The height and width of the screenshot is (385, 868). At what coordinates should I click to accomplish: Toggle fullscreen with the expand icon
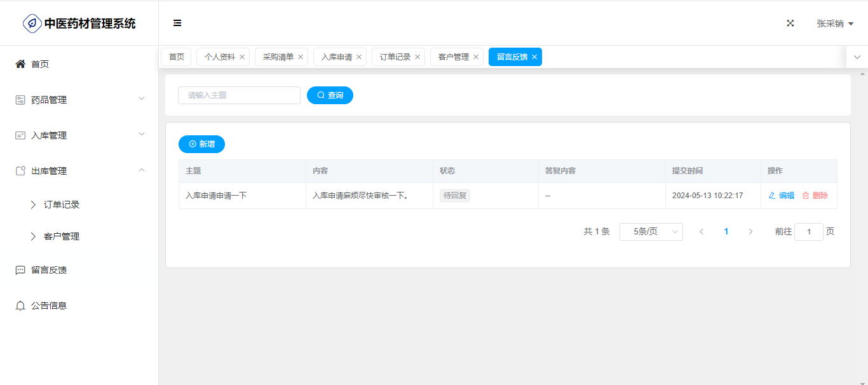pyautogui.click(x=790, y=23)
